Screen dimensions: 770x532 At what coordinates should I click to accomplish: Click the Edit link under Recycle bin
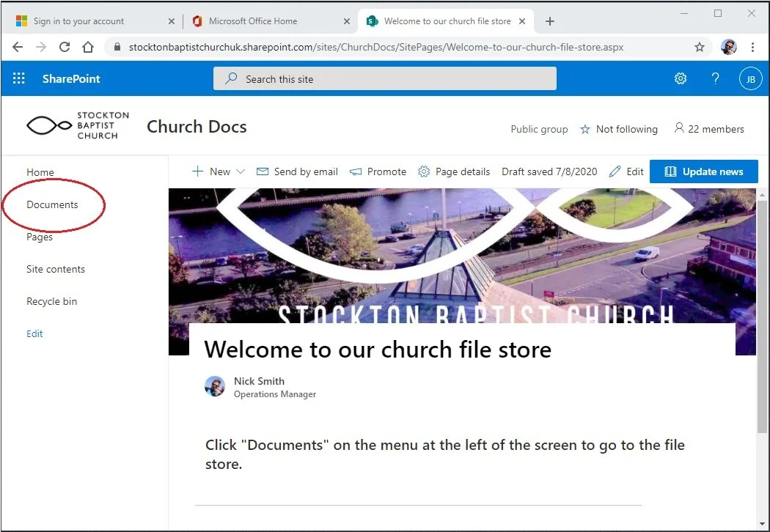pyautogui.click(x=34, y=333)
